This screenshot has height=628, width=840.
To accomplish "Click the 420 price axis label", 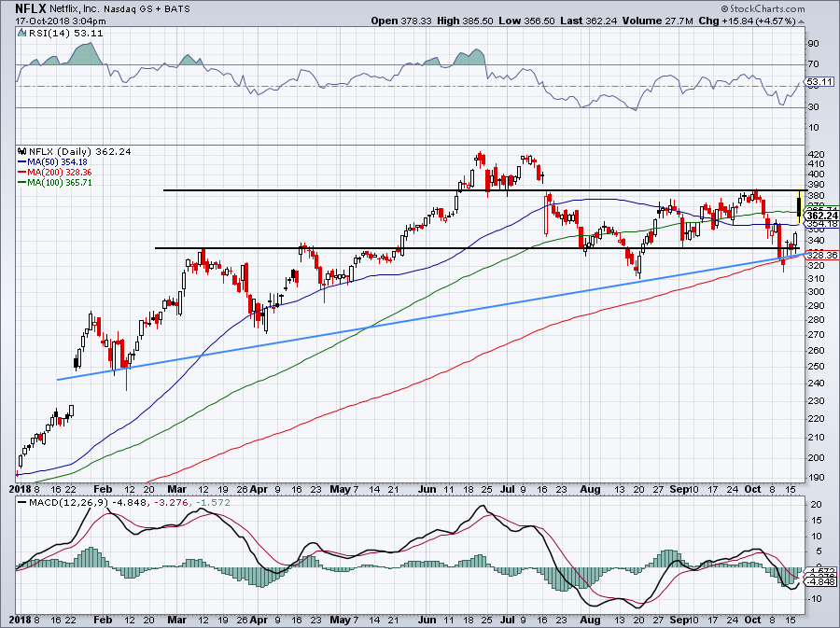I will [817, 154].
